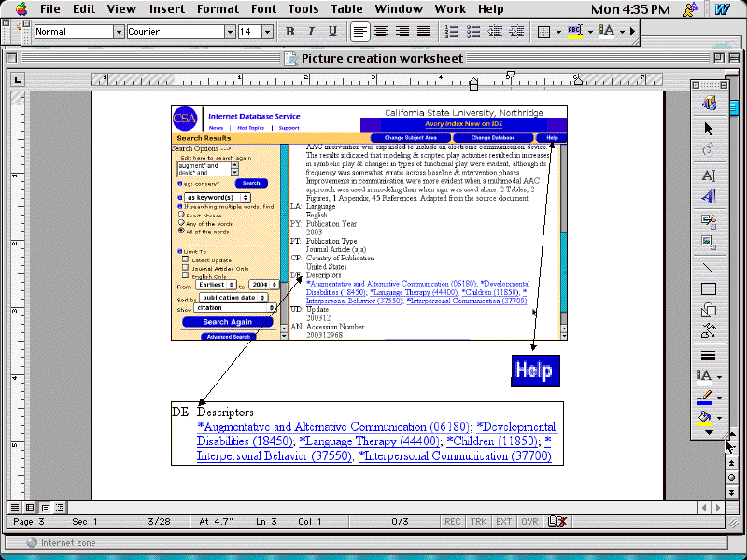Select the Rectangle drawing tool

tap(709, 289)
